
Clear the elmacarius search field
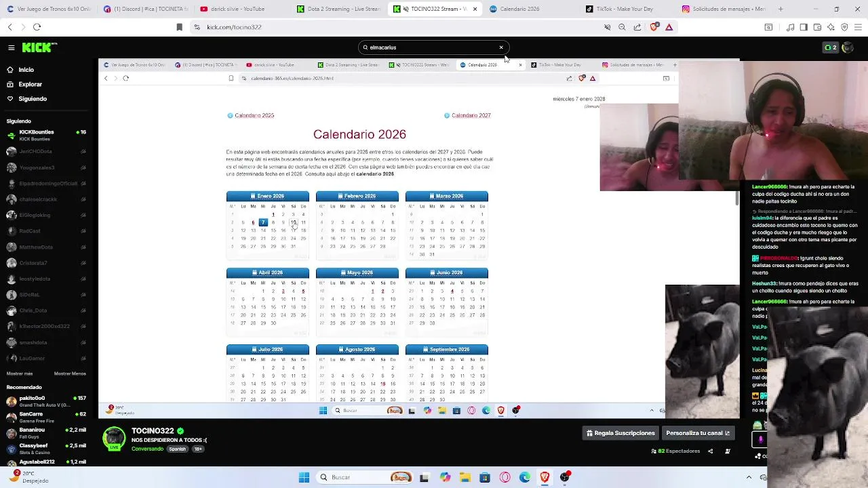pos(501,47)
